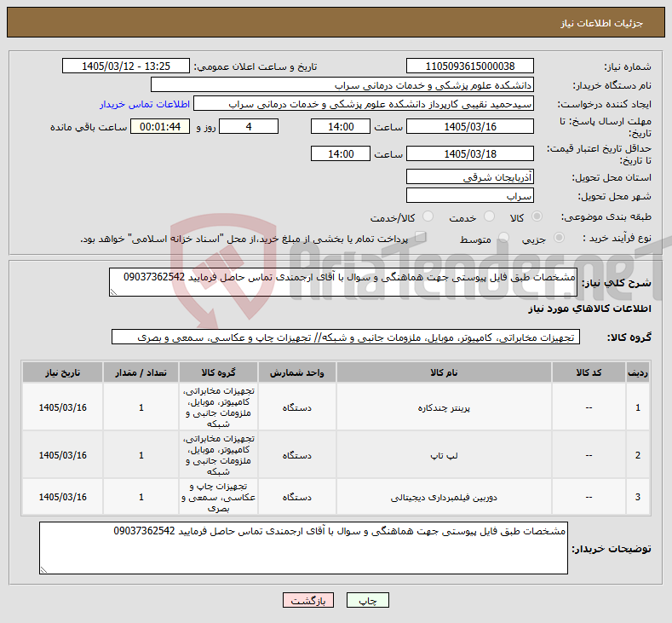Click the دوربین فیلمبرداری دیجیتالی item name
The image size is (672, 623).
444,498
